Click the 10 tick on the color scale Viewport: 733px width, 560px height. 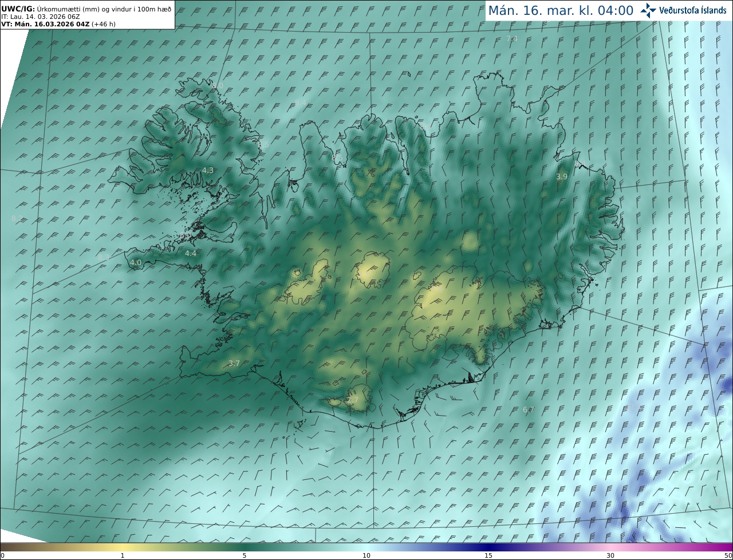click(x=366, y=555)
